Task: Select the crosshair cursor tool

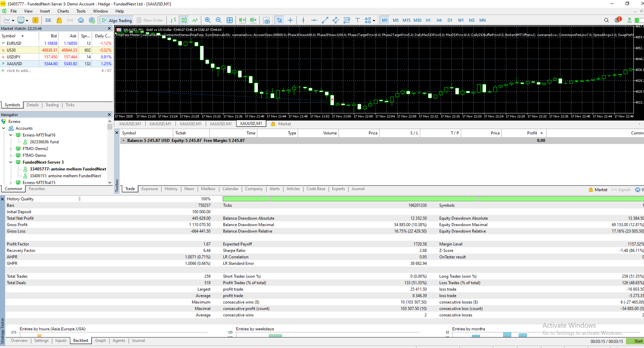Action: (x=290, y=20)
